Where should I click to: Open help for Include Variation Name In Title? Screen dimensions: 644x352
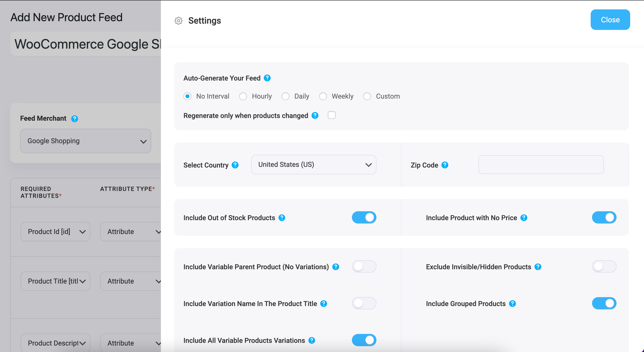point(324,304)
